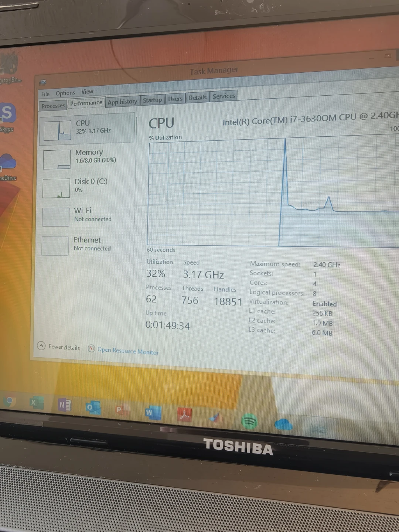
Task: Click the 3.17 GHz speed value
Action: (x=204, y=274)
